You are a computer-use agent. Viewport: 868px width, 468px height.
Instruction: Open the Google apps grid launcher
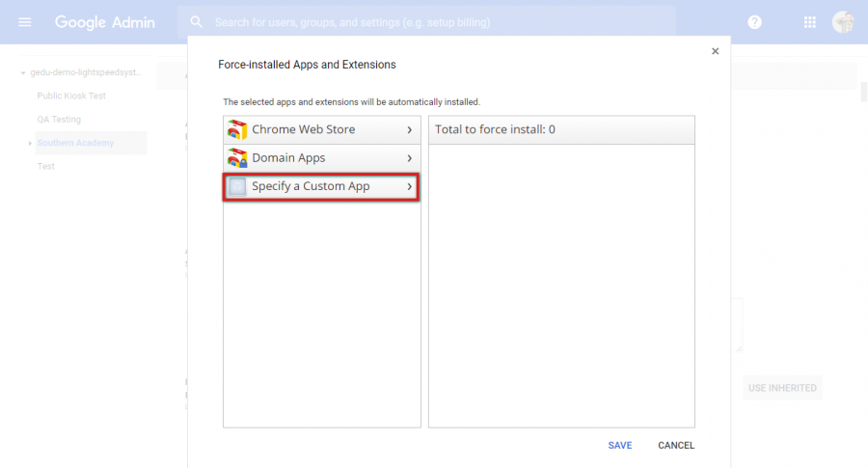click(810, 22)
